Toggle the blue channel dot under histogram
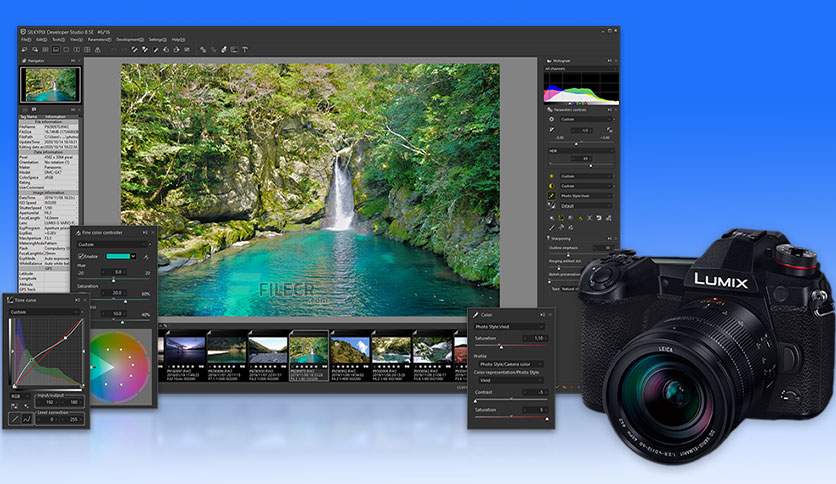 point(574,103)
